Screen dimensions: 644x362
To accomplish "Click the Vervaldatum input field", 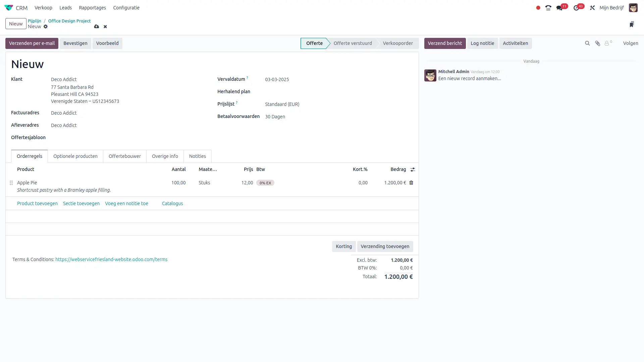I will (x=277, y=79).
